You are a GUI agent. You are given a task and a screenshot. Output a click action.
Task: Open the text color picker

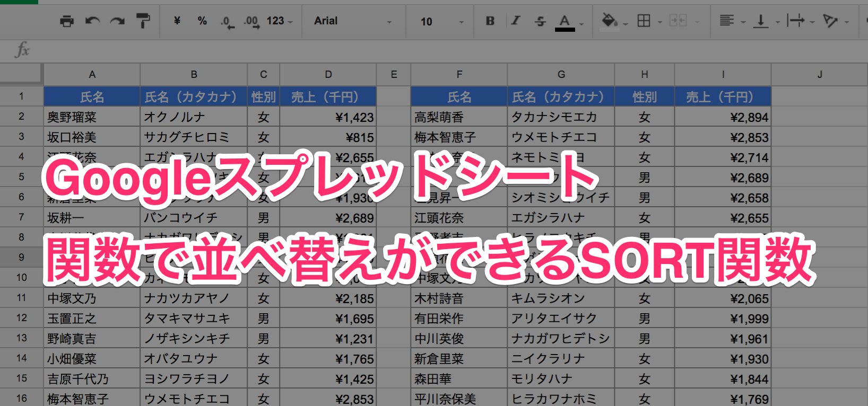[565, 22]
